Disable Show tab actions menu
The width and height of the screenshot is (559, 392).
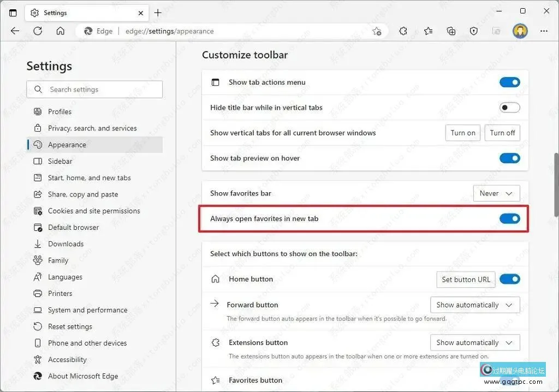[509, 82]
